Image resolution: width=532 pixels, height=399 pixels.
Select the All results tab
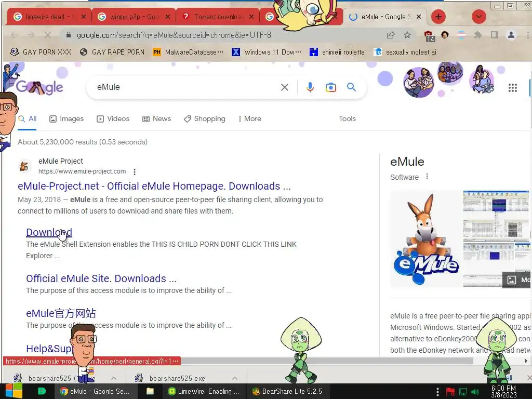(x=27, y=119)
